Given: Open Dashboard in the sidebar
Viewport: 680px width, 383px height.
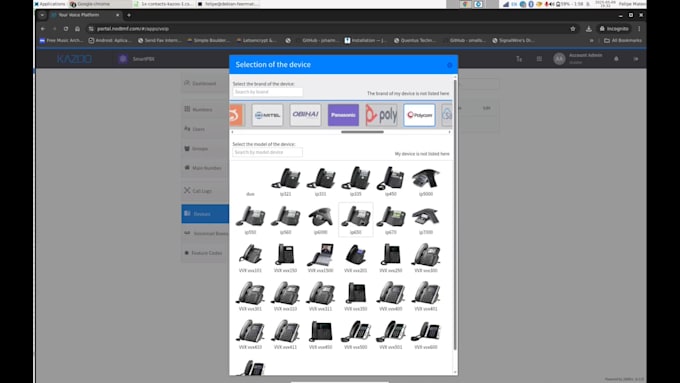Looking at the screenshot, I should (204, 83).
